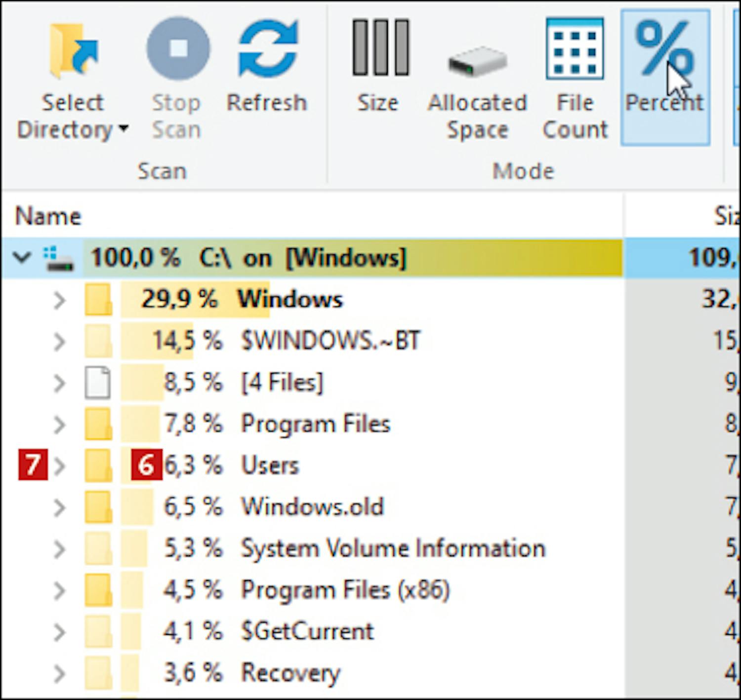Image resolution: width=741 pixels, height=700 pixels.
Task: Click the Size column header
Action: point(726,217)
